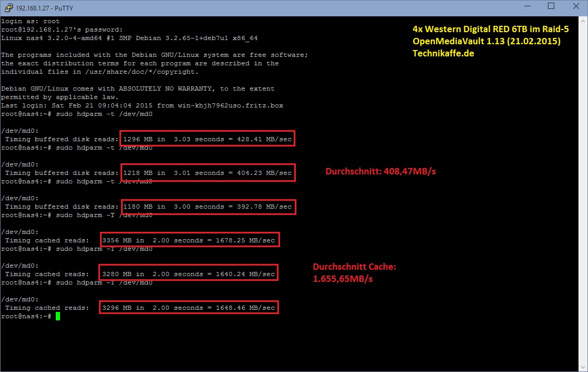This screenshot has width=588, height=372.
Task: Click the 'login as: root' line
Action: [31, 22]
